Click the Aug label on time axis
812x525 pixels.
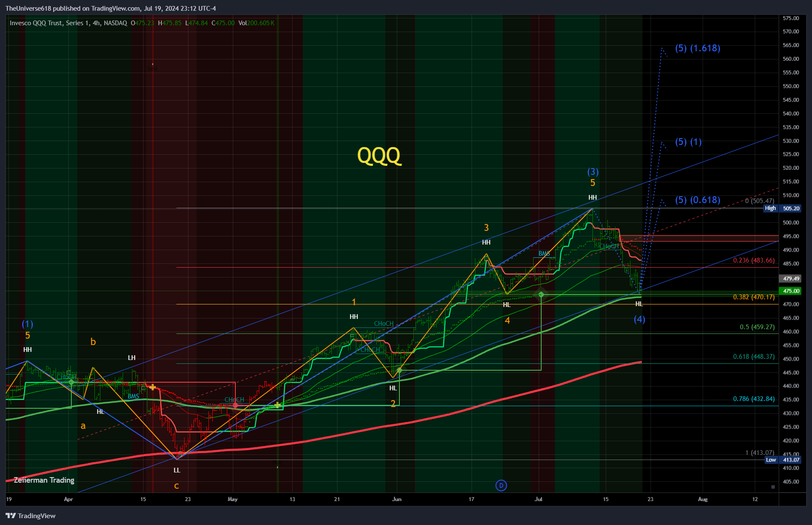tap(703, 499)
